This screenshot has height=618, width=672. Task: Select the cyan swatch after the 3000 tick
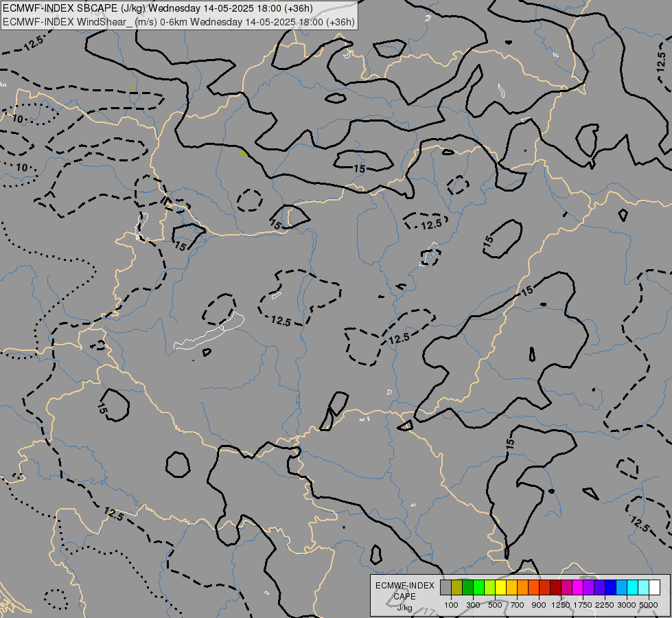[633, 587]
